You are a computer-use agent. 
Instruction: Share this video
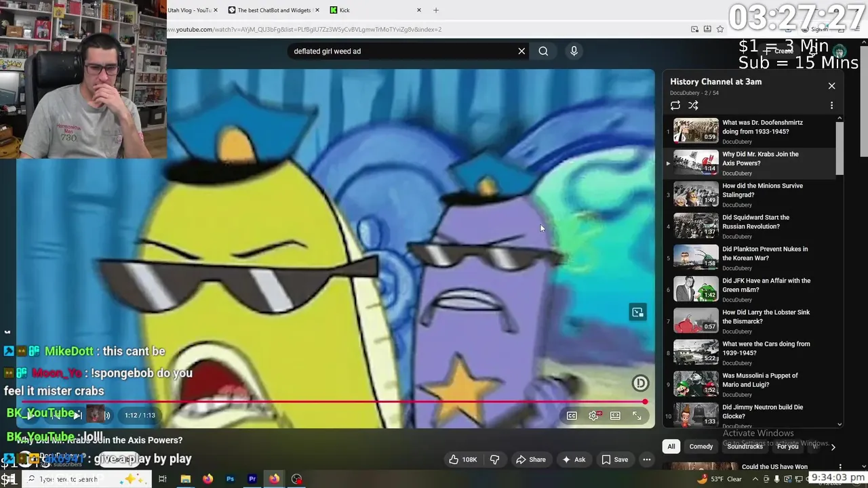(530, 460)
